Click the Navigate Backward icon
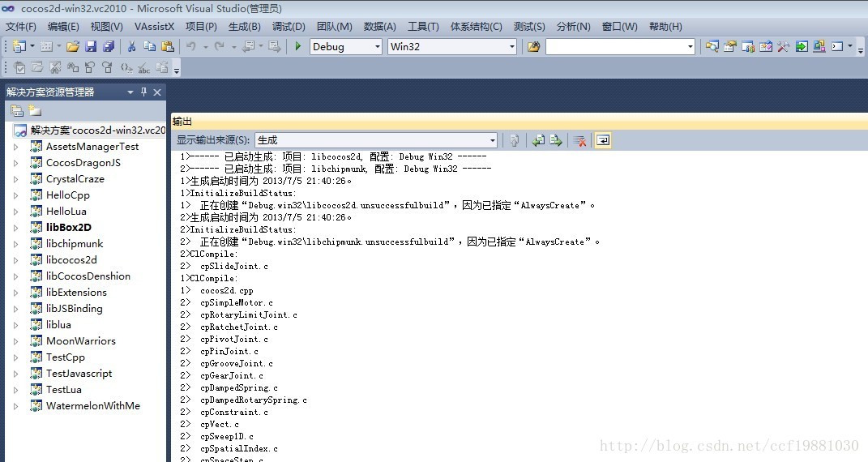This screenshot has width=868, height=462. point(249,46)
